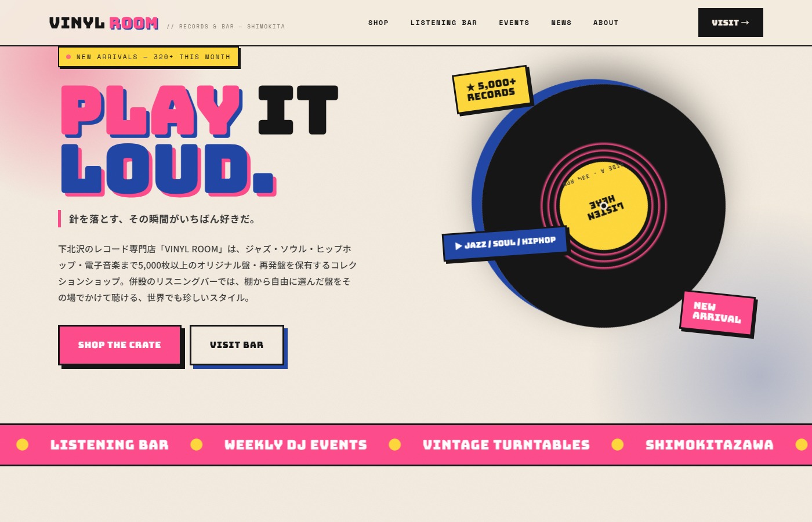Open the SHOP nav link

[x=378, y=23]
